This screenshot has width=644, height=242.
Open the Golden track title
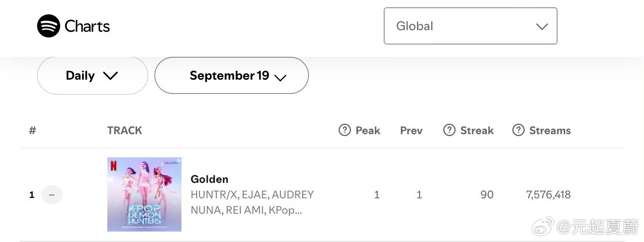[x=209, y=179]
